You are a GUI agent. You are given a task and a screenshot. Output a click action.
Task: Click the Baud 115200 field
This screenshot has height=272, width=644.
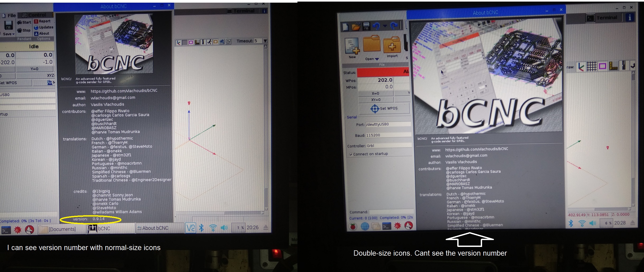pyautogui.click(x=388, y=135)
